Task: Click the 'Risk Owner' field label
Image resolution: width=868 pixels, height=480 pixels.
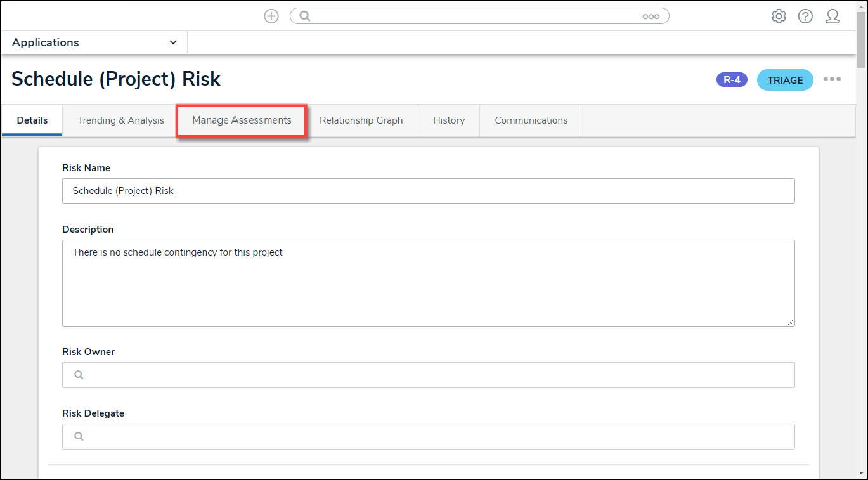Action: [x=89, y=352]
